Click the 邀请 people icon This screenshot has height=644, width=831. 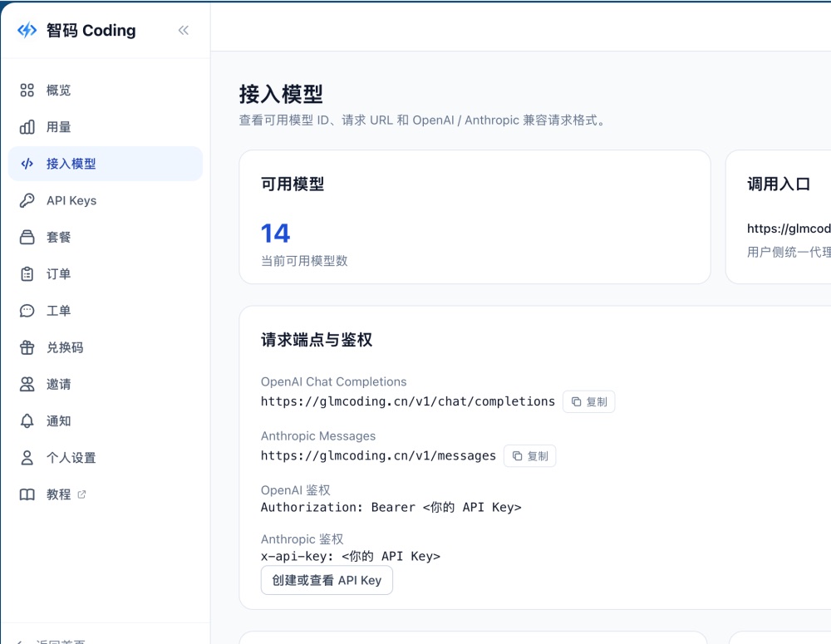click(x=27, y=384)
